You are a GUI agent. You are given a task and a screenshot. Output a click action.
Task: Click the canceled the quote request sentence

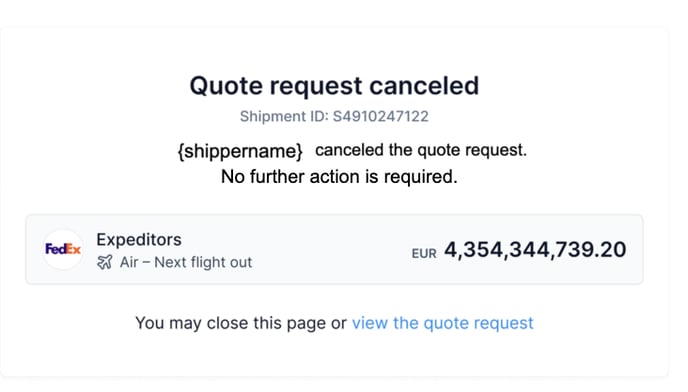click(x=421, y=150)
